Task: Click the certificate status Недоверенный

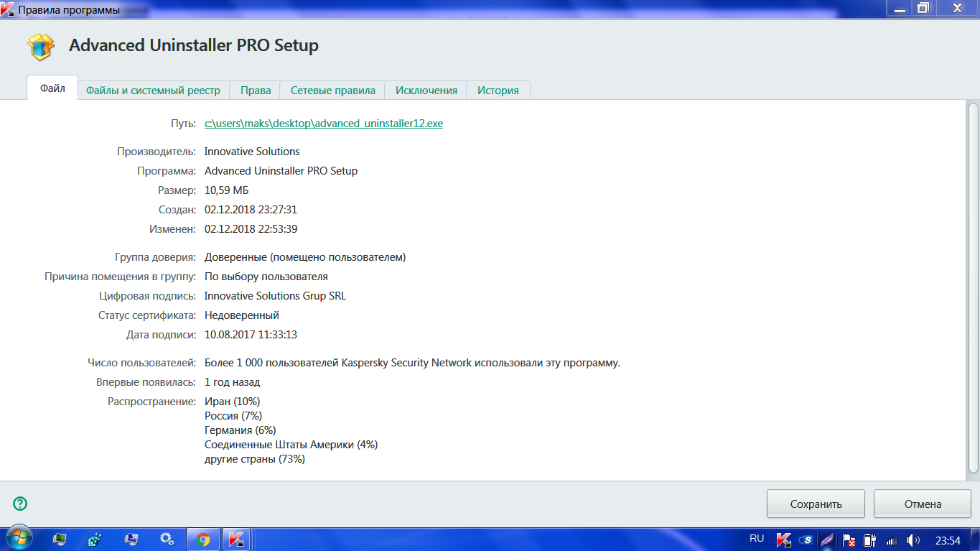Action: click(242, 315)
